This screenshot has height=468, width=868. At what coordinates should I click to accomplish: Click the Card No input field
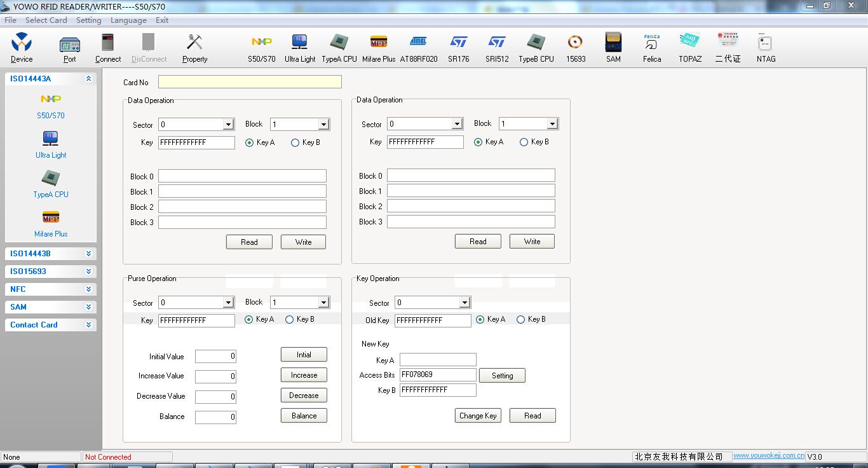coord(250,82)
